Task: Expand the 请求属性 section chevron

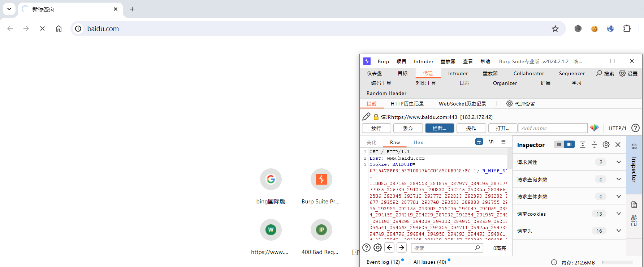Action: (x=619, y=162)
